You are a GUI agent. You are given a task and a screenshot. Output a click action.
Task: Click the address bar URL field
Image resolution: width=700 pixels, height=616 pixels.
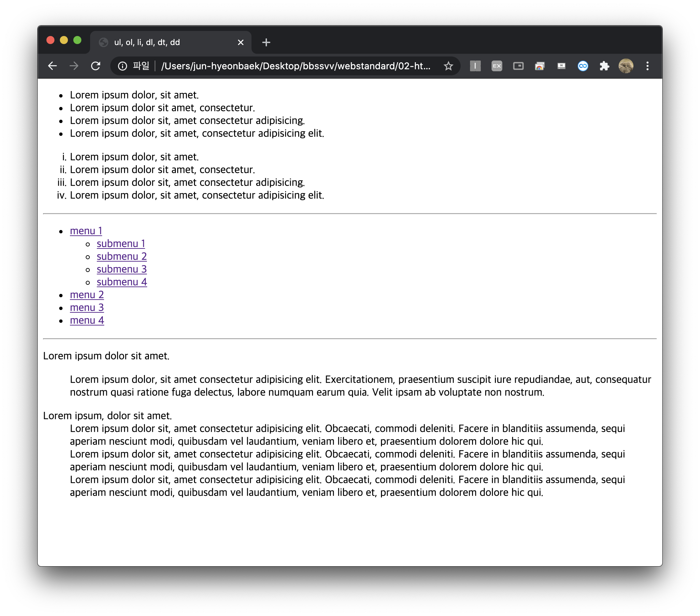point(295,66)
